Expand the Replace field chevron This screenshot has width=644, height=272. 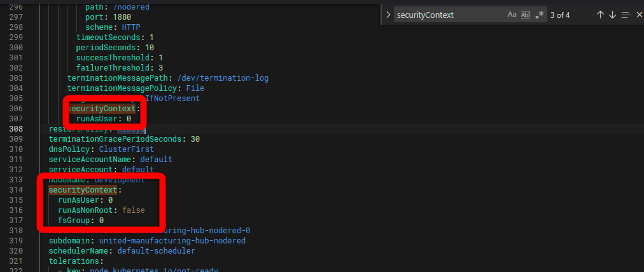(x=388, y=15)
